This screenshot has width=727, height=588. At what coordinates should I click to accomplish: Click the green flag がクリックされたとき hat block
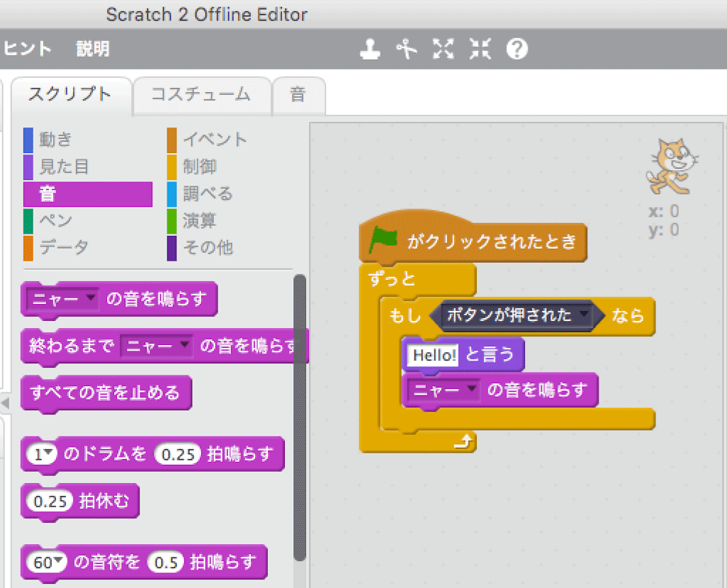(473, 239)
